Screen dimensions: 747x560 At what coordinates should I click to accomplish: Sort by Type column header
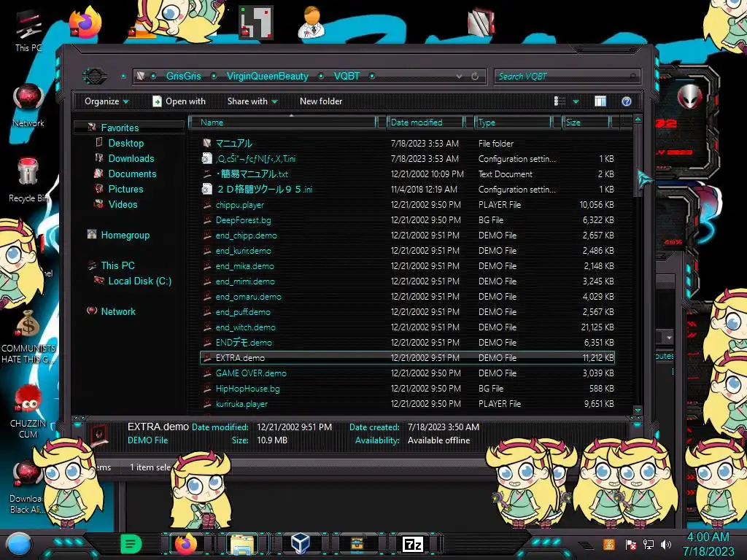pos(513,122)
